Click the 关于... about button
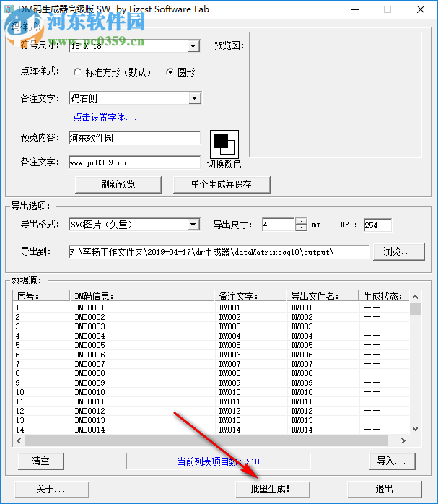Image resolution: width=438 pixels, height=504 pixels. (x=52, y=490)
